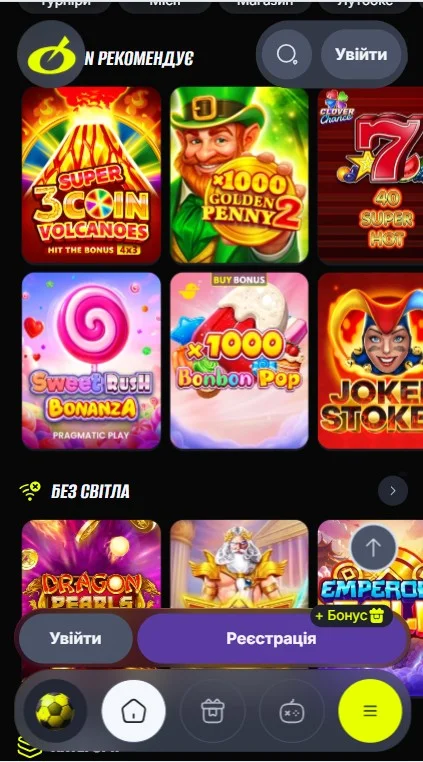Open the yellow hamburger menu button
Viewport: 423px width, 762px height.
[x=370, y=711]
